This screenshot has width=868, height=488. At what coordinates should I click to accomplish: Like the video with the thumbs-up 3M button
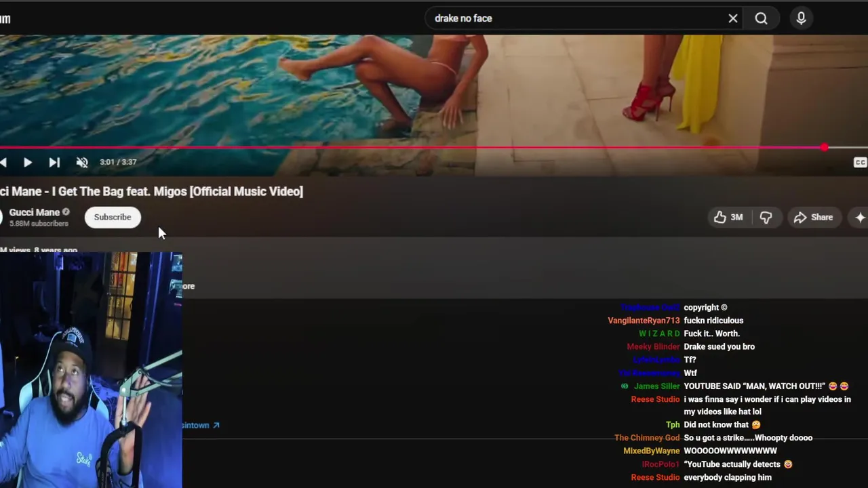click(x=728, y=217)
